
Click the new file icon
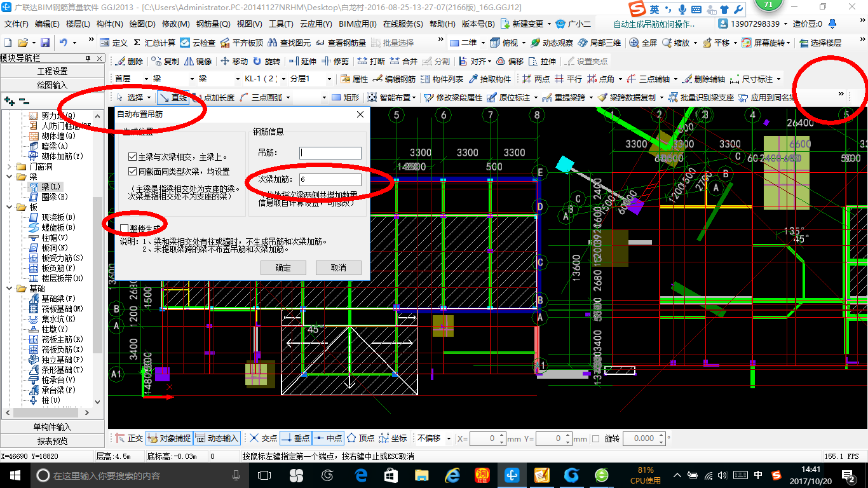tap(8, 43)
